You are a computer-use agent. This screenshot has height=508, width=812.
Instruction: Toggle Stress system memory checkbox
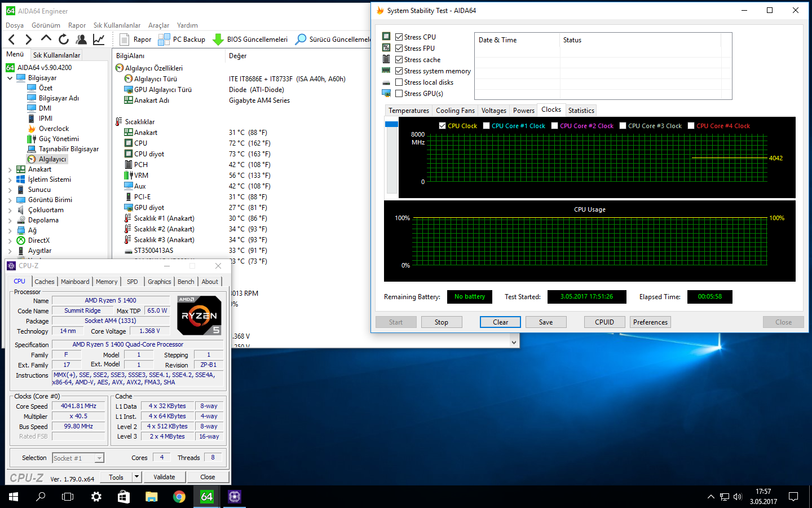tap(399, 71)
